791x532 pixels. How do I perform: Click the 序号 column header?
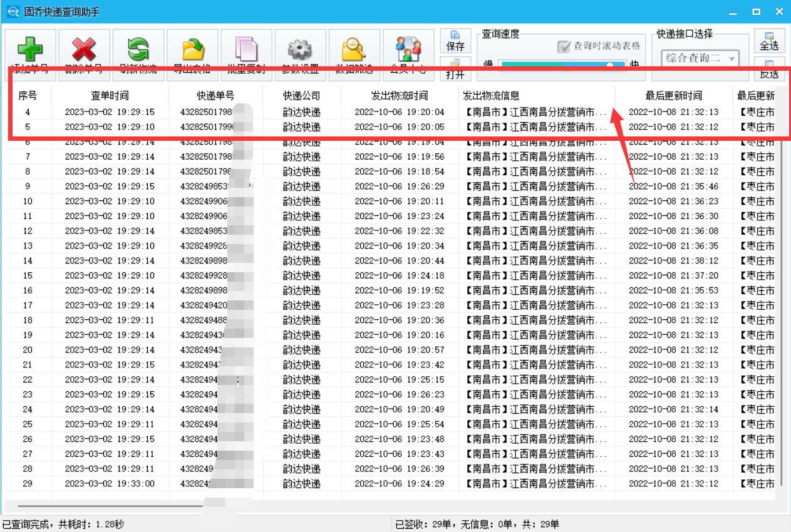coord(28,96)
